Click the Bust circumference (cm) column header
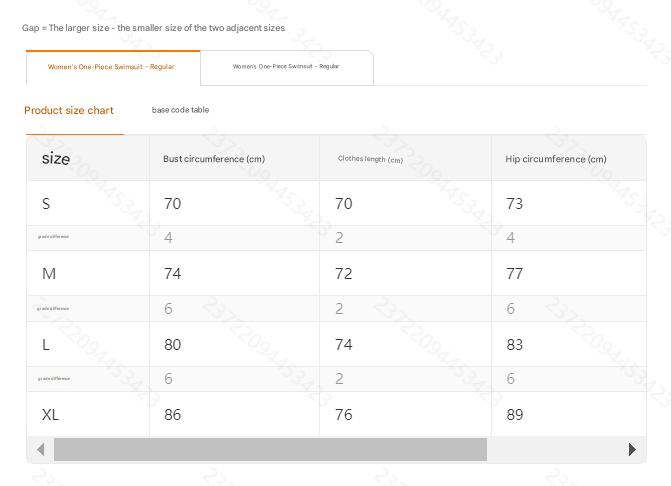 pos(214,159)
